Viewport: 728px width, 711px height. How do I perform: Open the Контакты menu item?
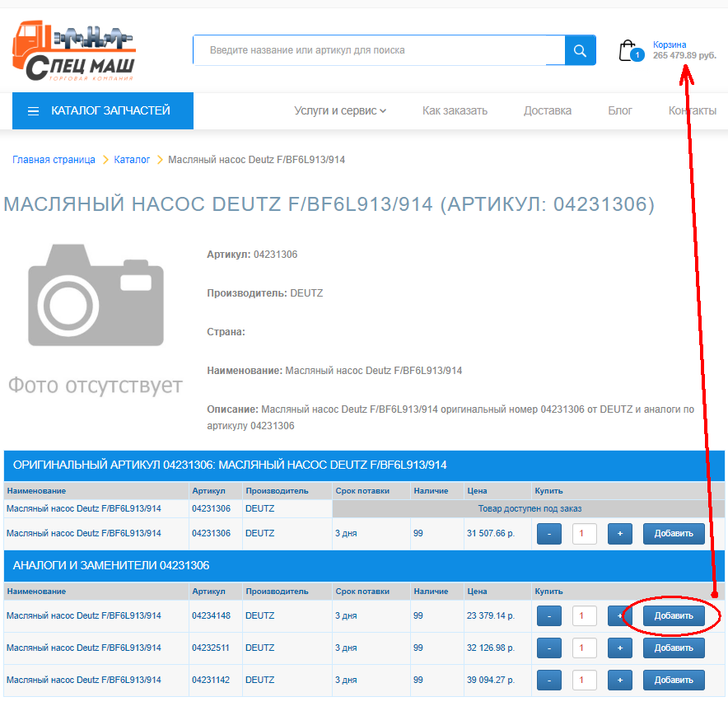click(693, 110)
